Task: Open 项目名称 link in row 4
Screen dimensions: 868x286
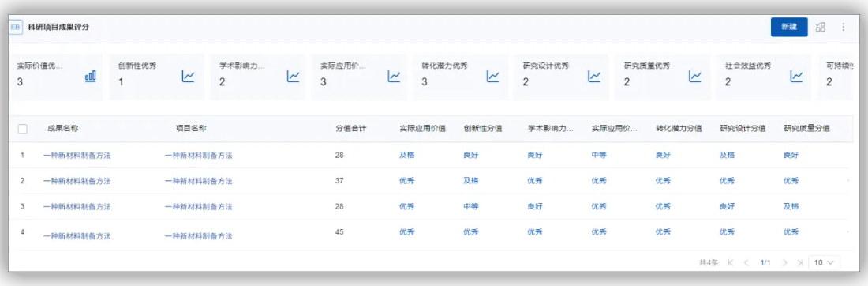Action: pos(198,235)
